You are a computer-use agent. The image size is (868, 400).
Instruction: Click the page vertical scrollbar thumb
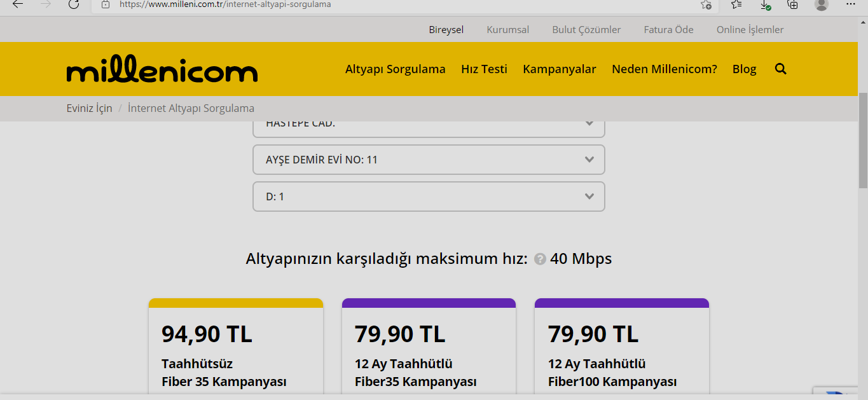(863, 140)
